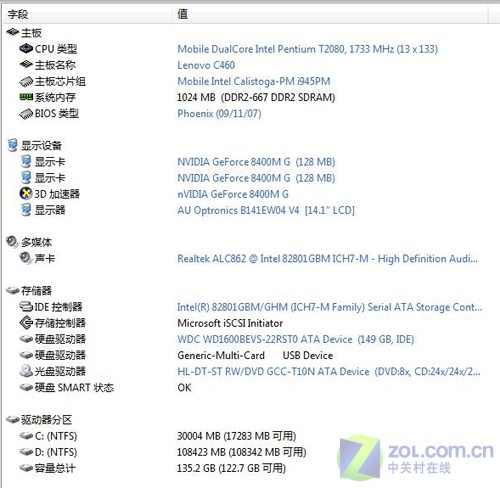Select the 存储器 group label
500x488 pixels.
point(36,291)
